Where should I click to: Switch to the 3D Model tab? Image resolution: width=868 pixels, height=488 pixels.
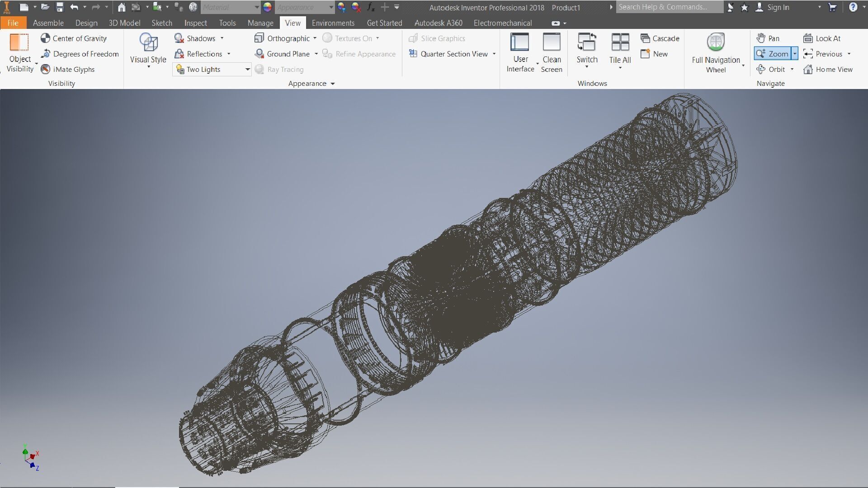point(124,23)
